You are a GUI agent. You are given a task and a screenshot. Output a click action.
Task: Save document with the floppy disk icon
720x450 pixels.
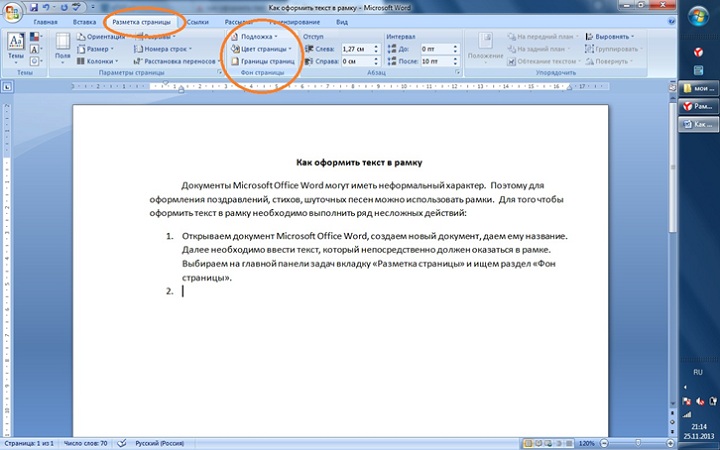(34, 7)
